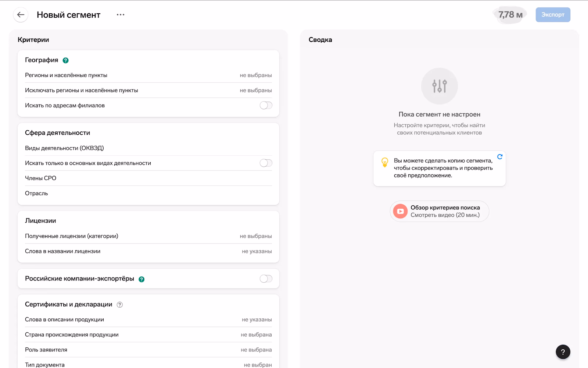Enable the Искать по адресам филиалов toggle

(266, 105)
